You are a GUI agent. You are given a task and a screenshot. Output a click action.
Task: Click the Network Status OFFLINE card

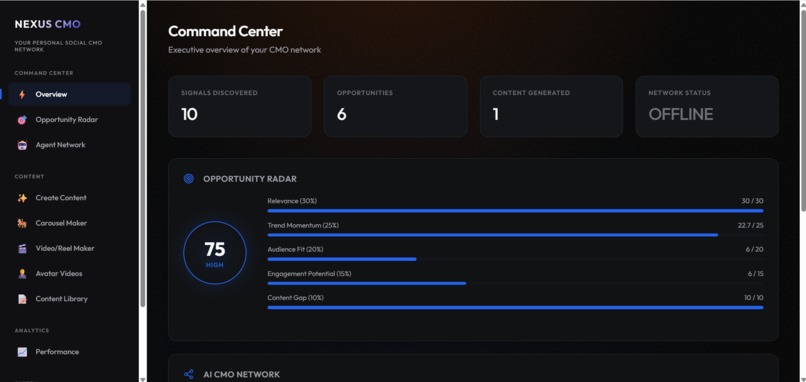tap(707, 106)
